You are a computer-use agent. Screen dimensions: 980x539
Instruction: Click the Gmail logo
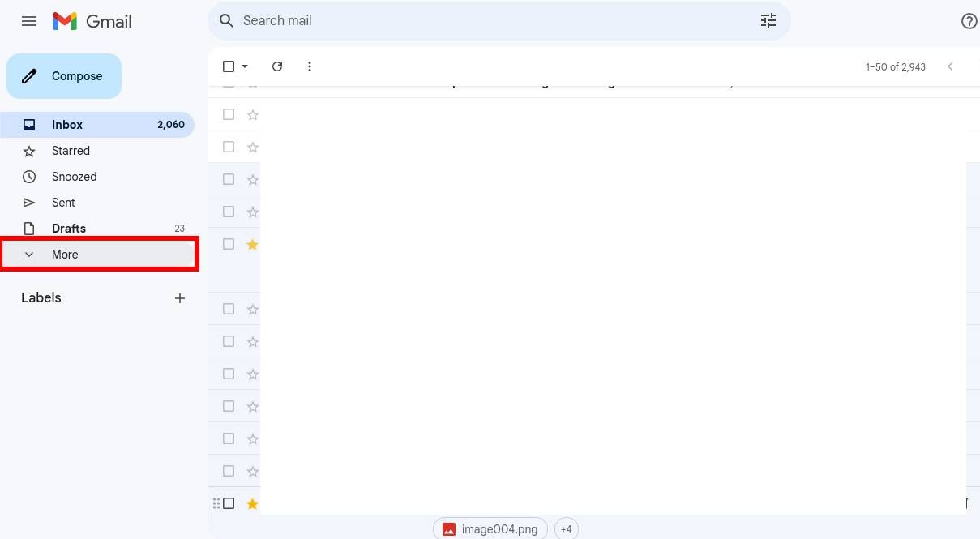(91, 21)
